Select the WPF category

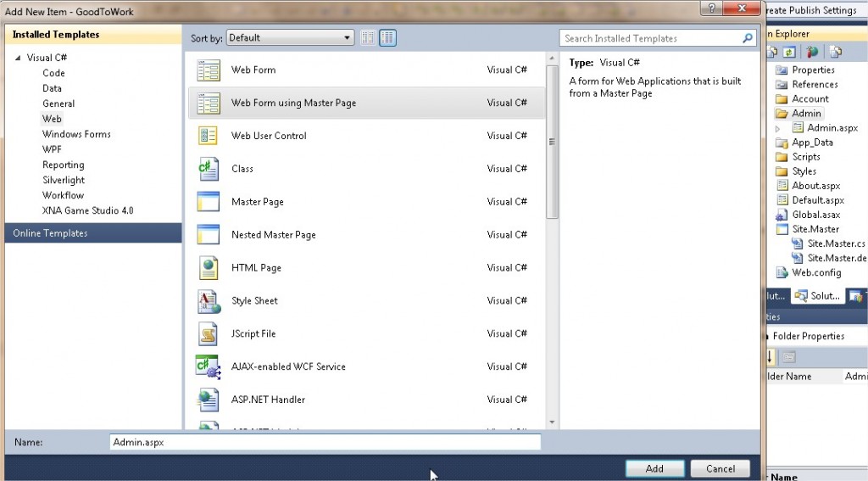52,149
